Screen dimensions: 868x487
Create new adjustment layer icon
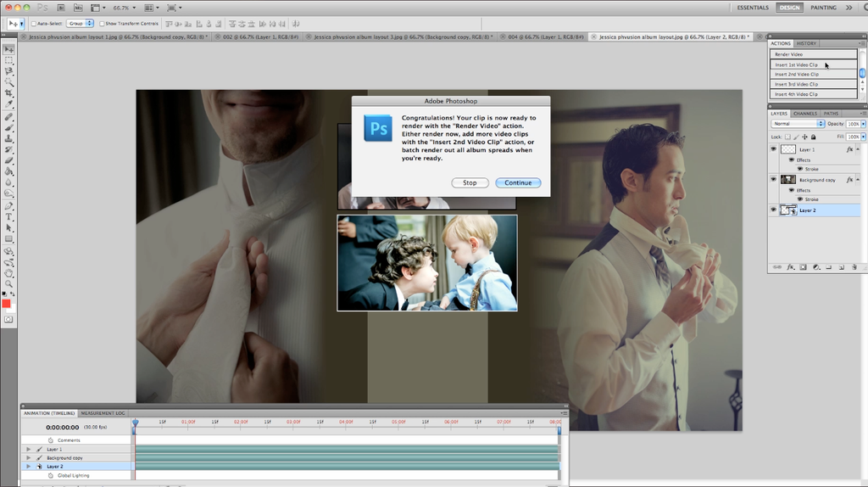coord(816,267)
